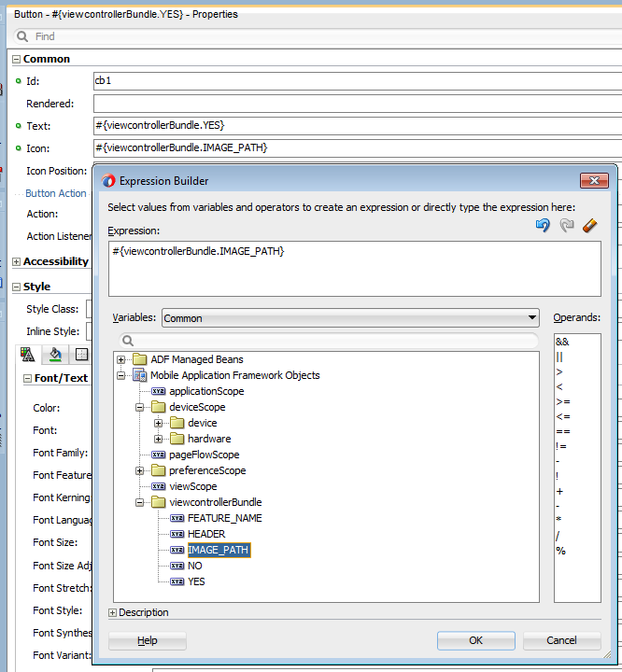Collapse the Style properties section
The width and height of the screenshot is (622, 672).
click(x=16, y=287)
